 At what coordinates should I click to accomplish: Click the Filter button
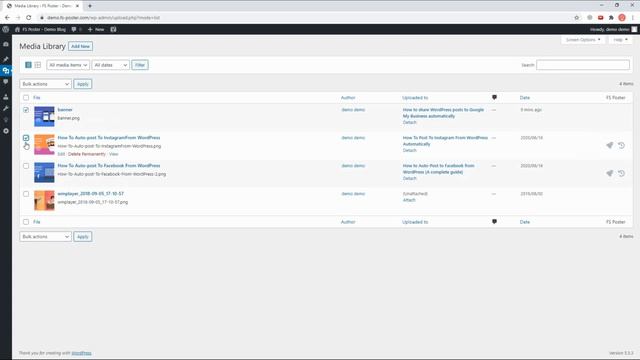pos(140,65)
